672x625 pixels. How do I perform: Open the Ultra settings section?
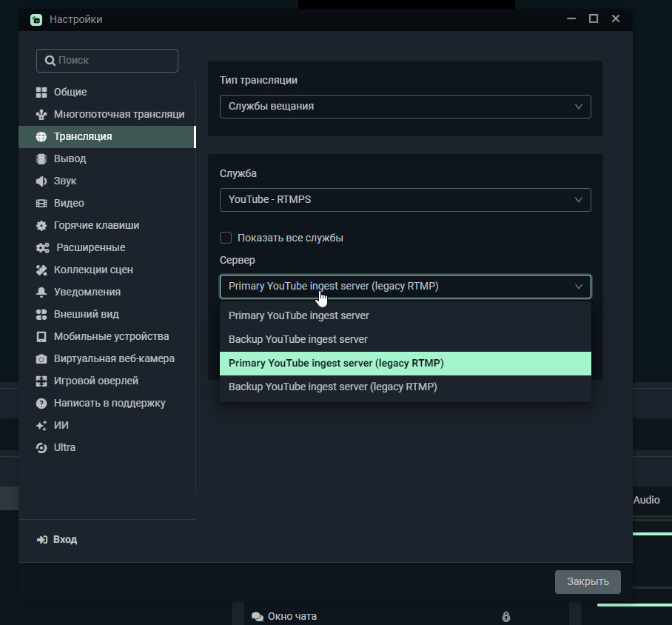coord(107,448)
